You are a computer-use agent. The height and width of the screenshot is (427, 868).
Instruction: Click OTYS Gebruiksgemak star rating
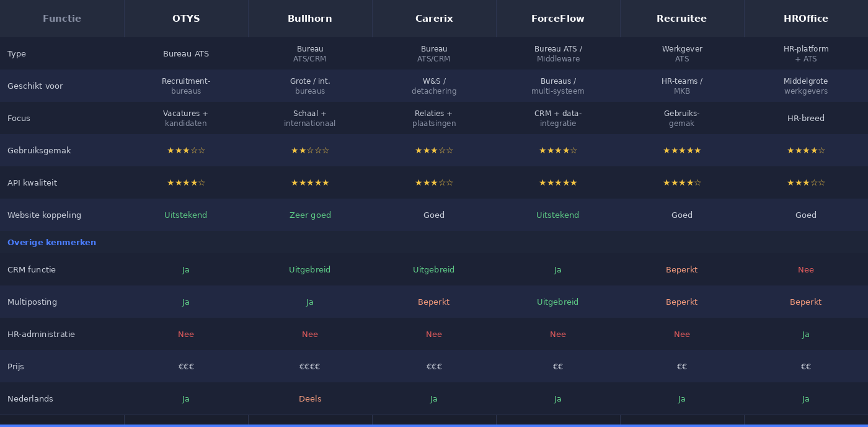point(186,151)
